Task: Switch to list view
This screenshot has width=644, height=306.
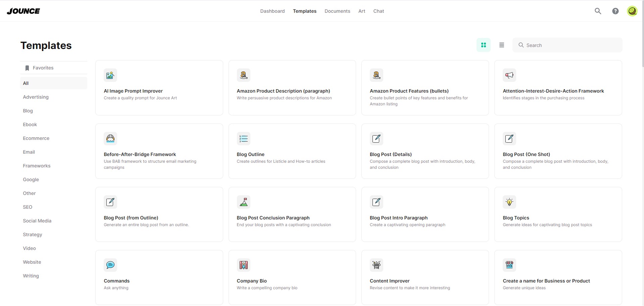Action: pos(502,45)
